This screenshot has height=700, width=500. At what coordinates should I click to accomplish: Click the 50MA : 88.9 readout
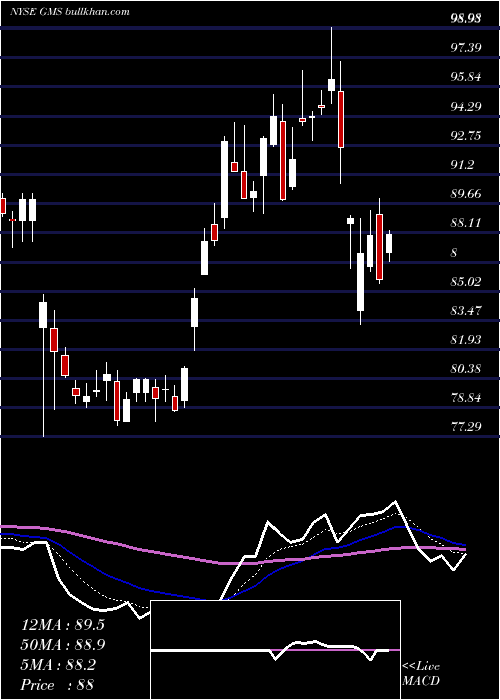(63, 645)
